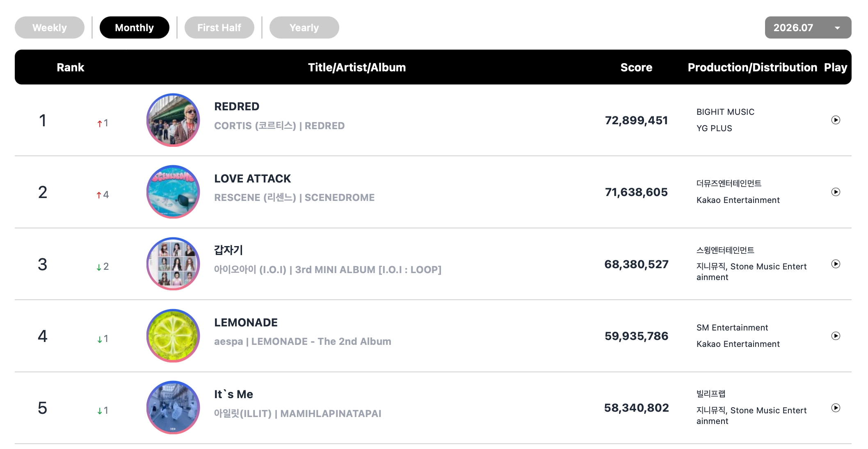Click the It`s Me song title
The width and height of the screenshot is (868, 449).
(233, 394)
